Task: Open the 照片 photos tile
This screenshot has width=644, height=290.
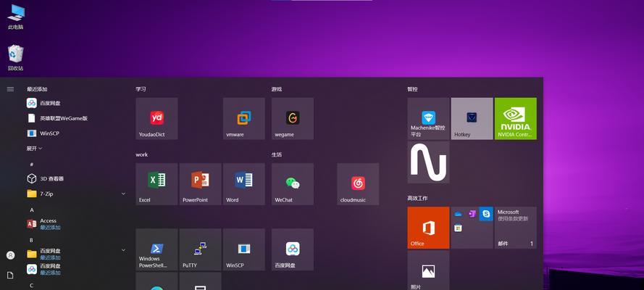Action: (428, 270)
